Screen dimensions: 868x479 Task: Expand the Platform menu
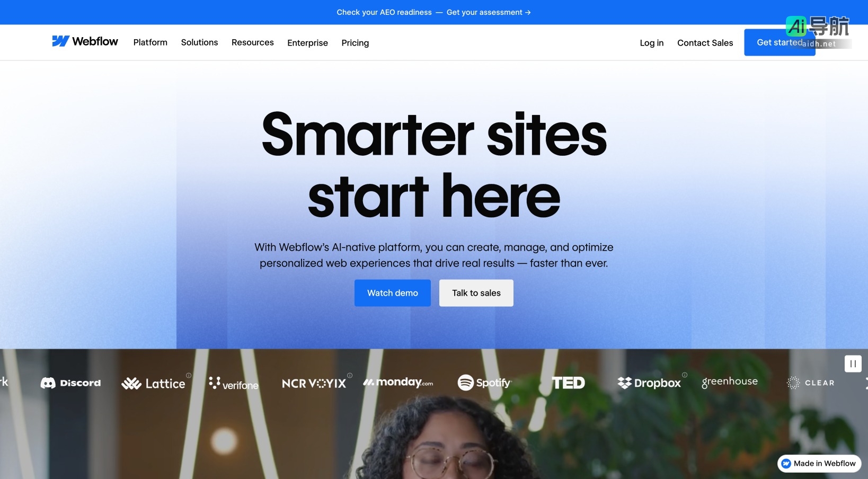150,42
